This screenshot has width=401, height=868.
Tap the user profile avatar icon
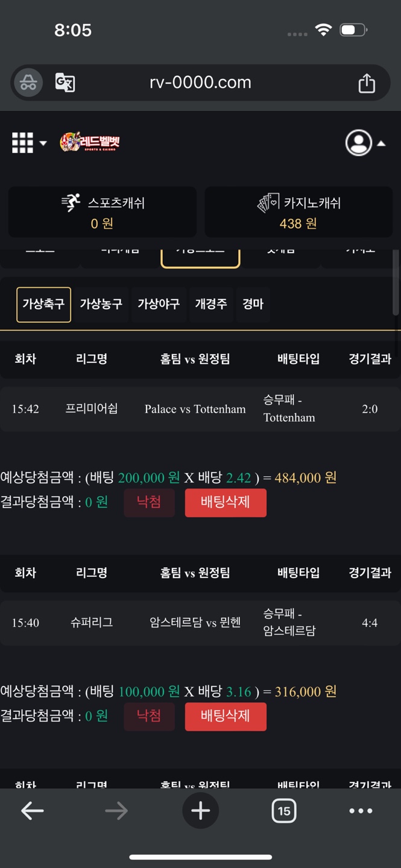pyautogui.click(x=358, y=143)
